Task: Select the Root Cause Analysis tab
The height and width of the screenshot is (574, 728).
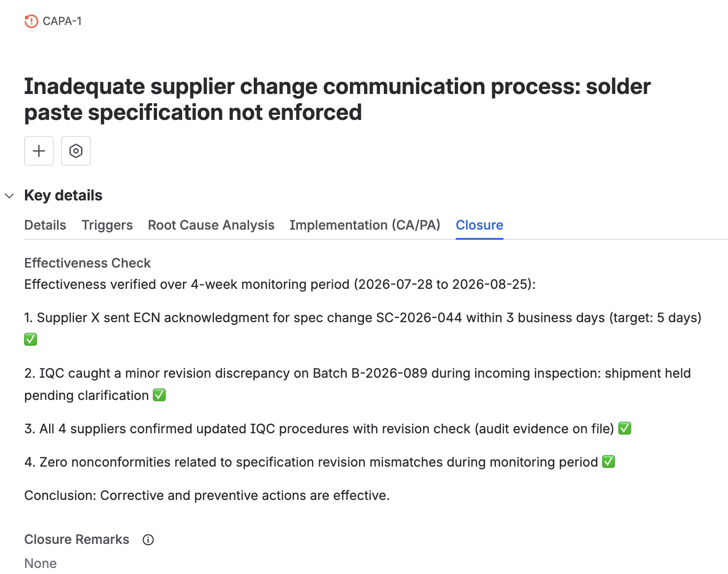Action: 211,225
